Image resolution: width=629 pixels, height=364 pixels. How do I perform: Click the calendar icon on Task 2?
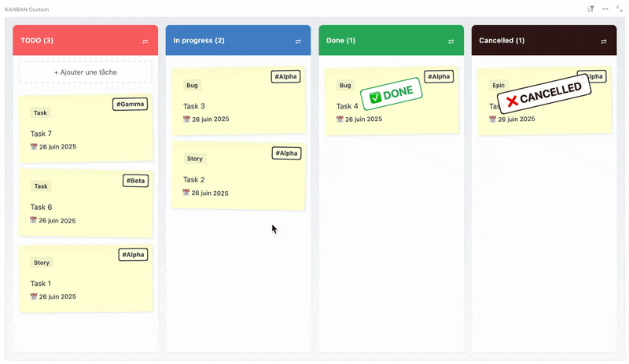[186, 193]
